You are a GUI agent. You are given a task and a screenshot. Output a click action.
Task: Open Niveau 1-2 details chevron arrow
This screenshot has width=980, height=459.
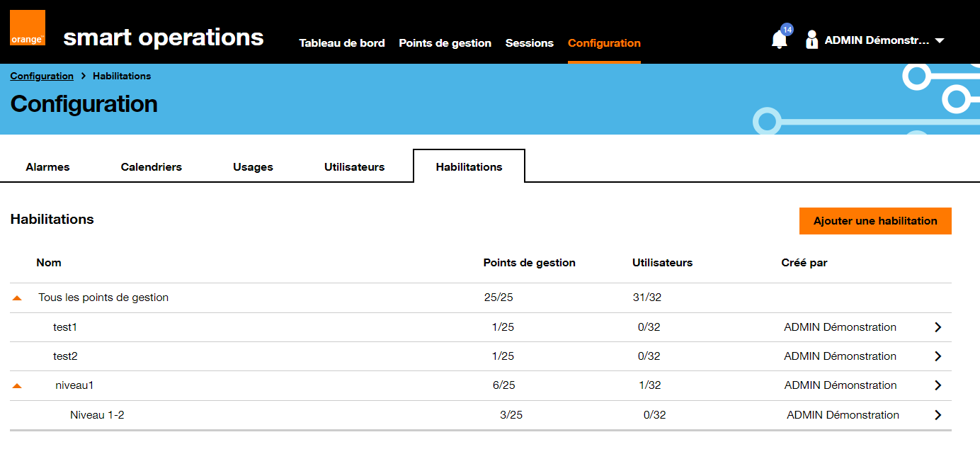[x=938, y=415]
